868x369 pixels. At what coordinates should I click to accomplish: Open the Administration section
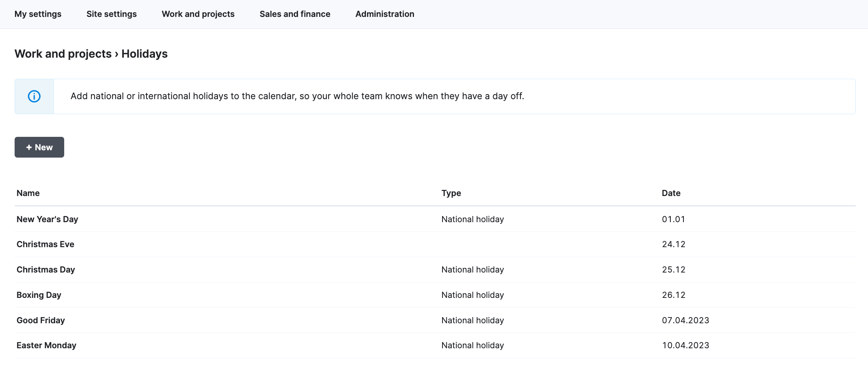(384, 14)
